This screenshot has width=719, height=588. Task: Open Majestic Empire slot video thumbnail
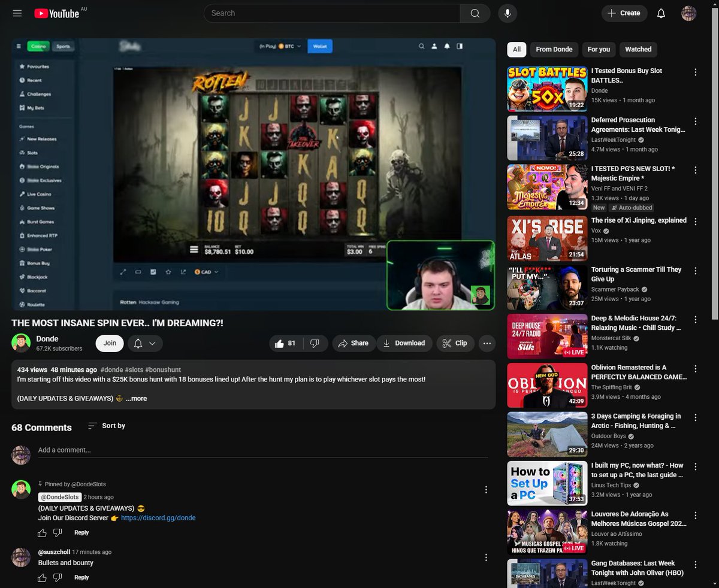tap(547, 187)
